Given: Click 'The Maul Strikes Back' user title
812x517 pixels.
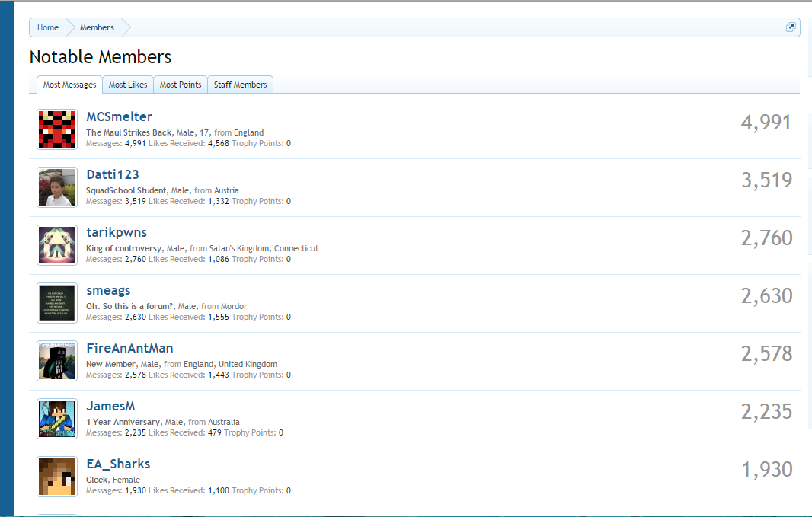Looking at the screenshot, I should pos(129,133).
